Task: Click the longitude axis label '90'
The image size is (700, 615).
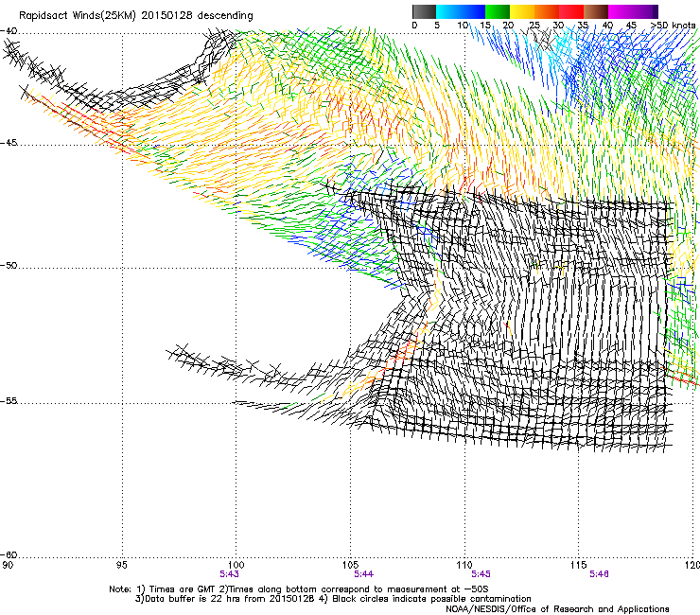Action: pyautogui.click(x=8, y=566)
